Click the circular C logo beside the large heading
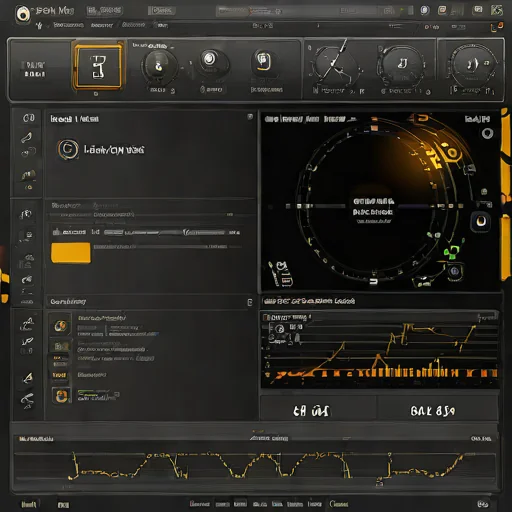 point(68,149)
